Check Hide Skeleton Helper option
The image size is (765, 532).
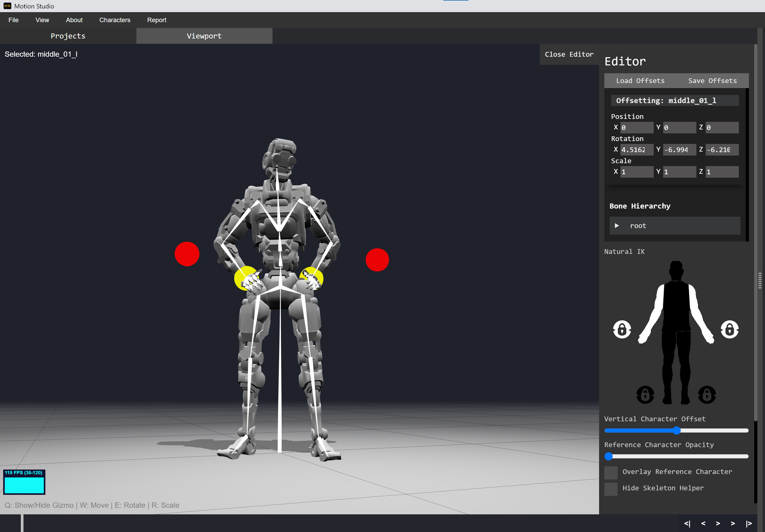tap(611, 489)
